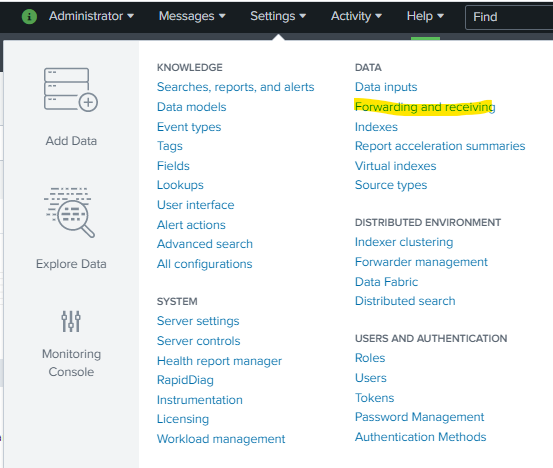Image resolution: width=553 pixels, height=468 pixels.
Task: Open Forwarding and receiving link
Action: click(x=425, y=107)
